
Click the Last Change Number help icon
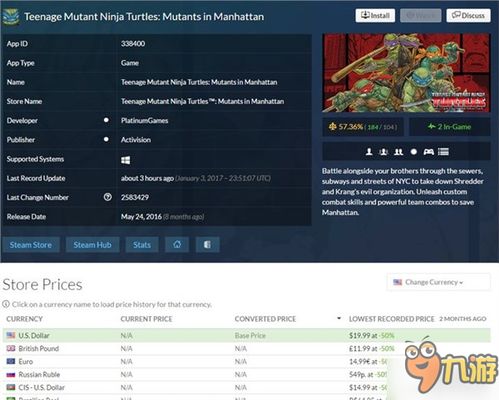coord(107,197)
